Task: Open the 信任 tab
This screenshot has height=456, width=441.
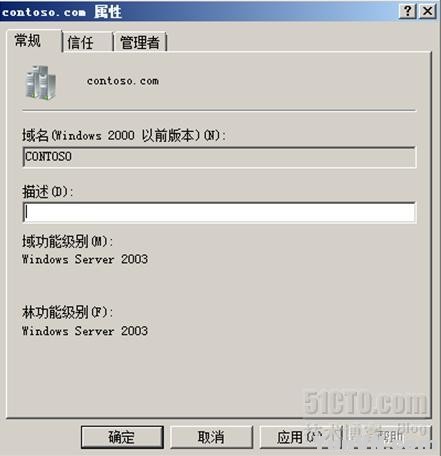Action: coord(88,42)
